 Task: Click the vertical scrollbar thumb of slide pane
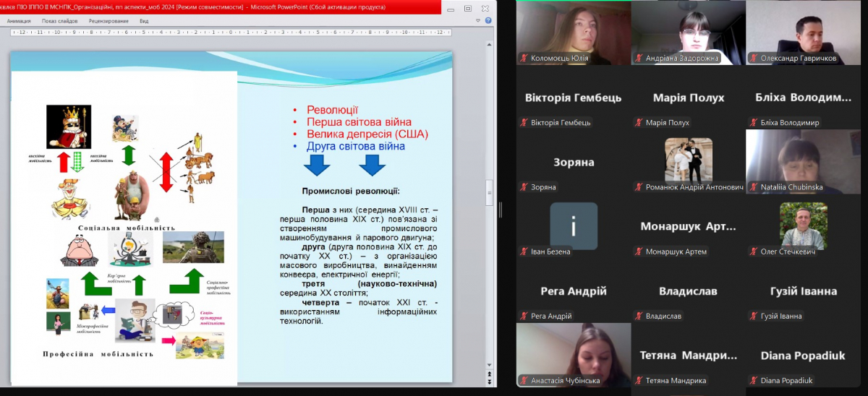click(x=490, y=192)
